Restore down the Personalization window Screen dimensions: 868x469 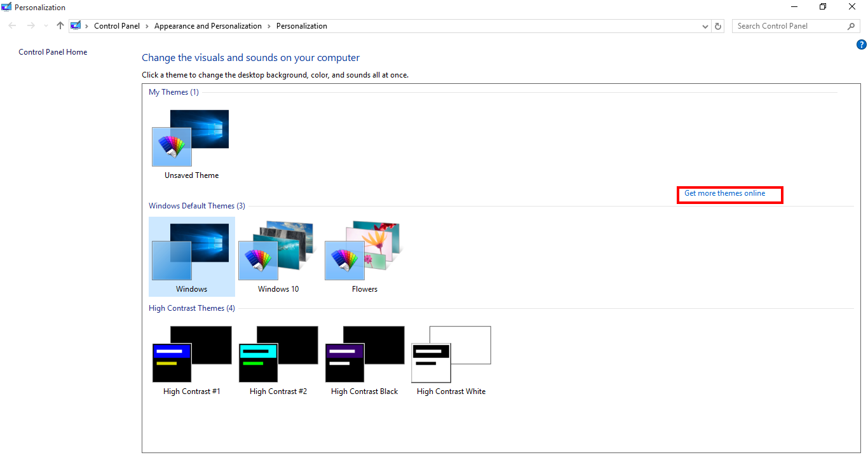click(x=823, y=7)
